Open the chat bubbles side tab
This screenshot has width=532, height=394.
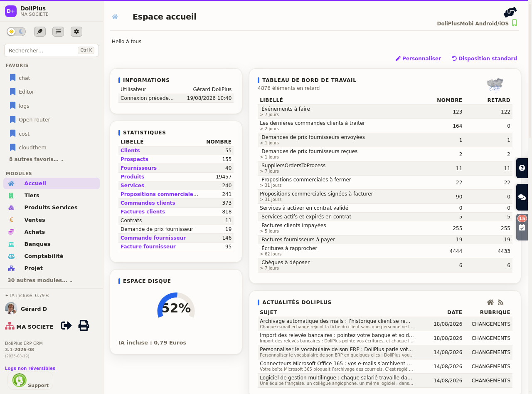522,197
